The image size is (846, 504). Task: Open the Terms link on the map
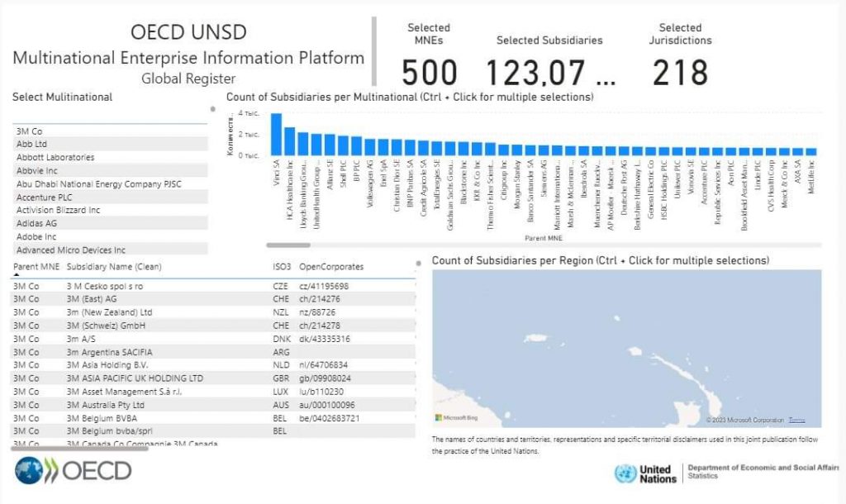(796, 420)
